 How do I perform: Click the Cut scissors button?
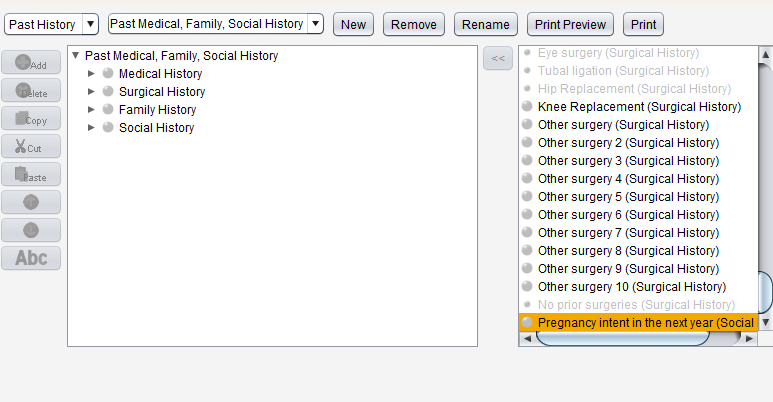click(31, 147)
